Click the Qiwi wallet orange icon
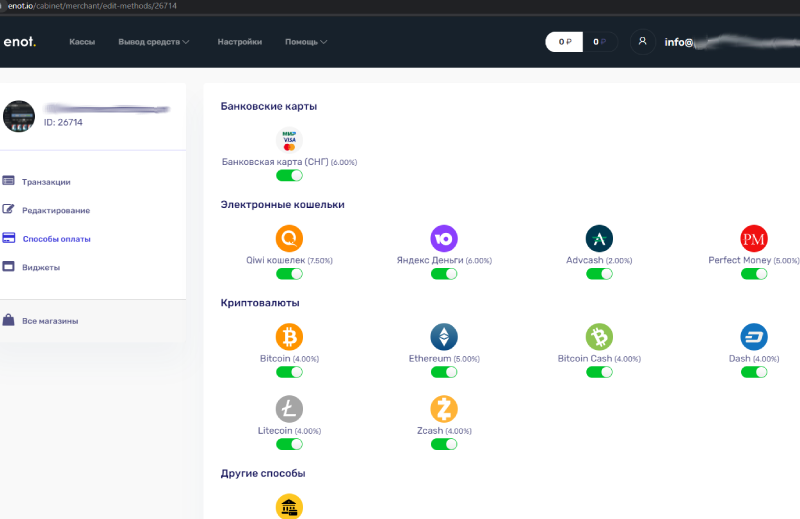The height and width of the screenshot is (519, 800). pos(289,238)
